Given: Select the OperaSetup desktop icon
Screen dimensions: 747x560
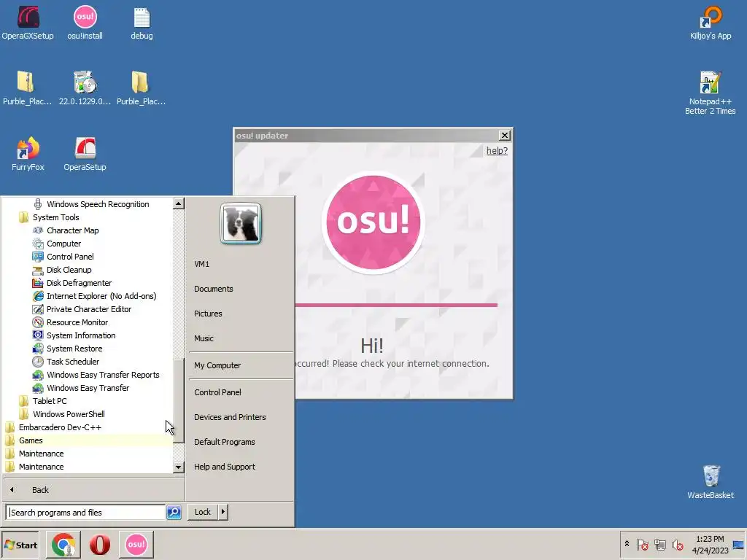Looking at the screenshot, I should pos(85,154).
